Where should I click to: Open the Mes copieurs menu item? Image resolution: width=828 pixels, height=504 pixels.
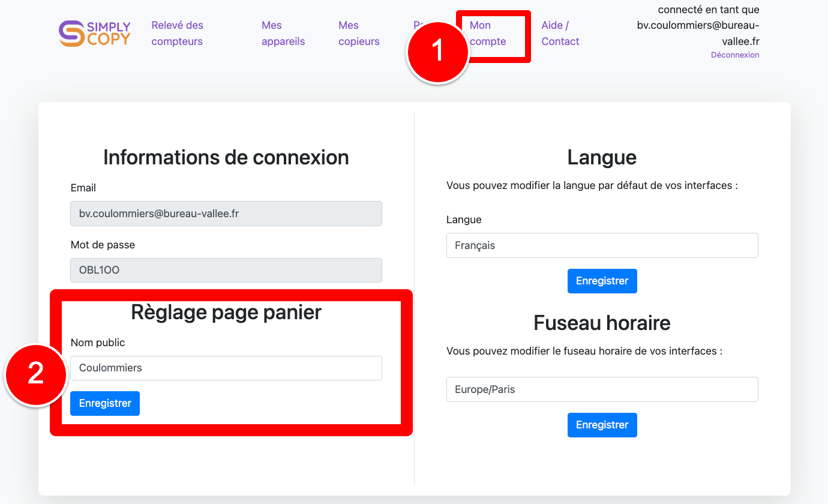(x=359, y=34)
